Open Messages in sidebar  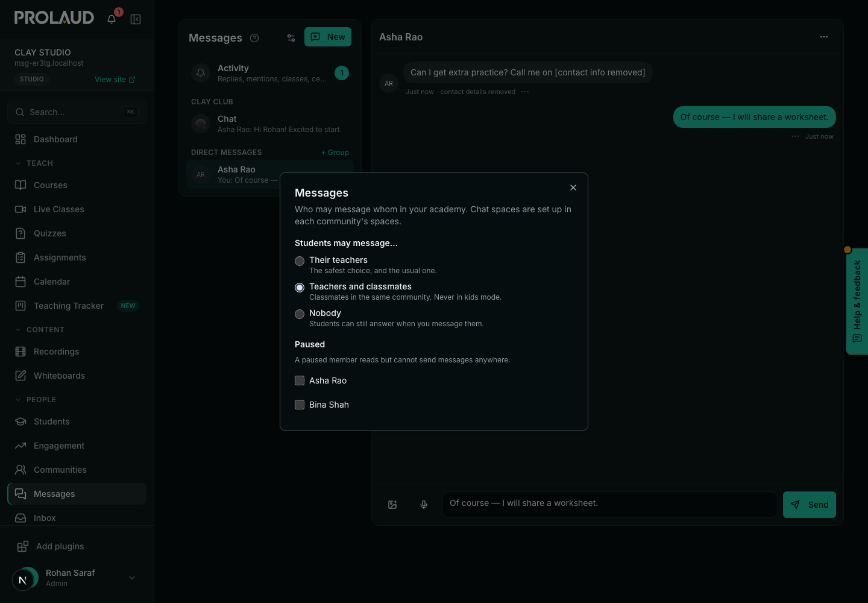[x=77, y=494]
